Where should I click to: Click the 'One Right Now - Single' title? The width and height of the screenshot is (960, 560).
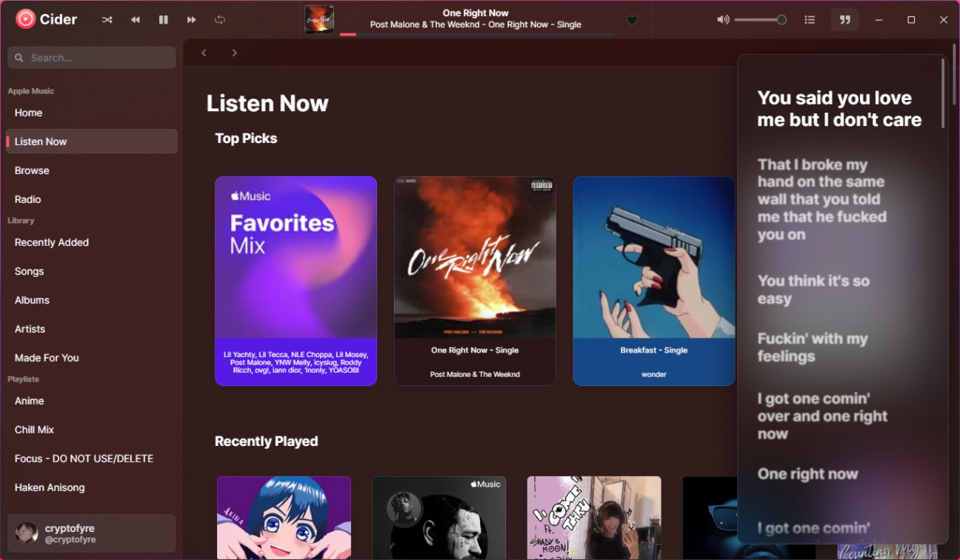coord(475,350)
